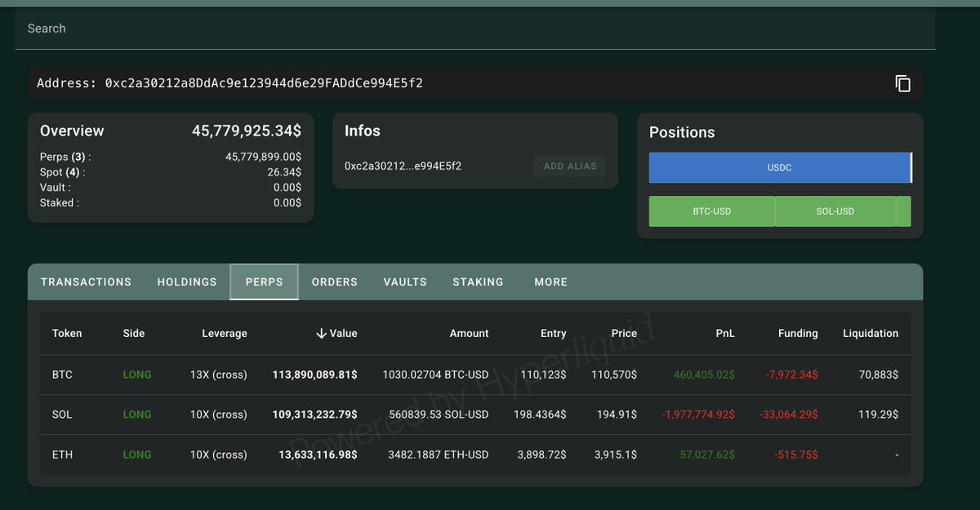Click the BTC current price 110,570$
The image size is (980, 510).
pyautogui.click(x=614, y=375)
